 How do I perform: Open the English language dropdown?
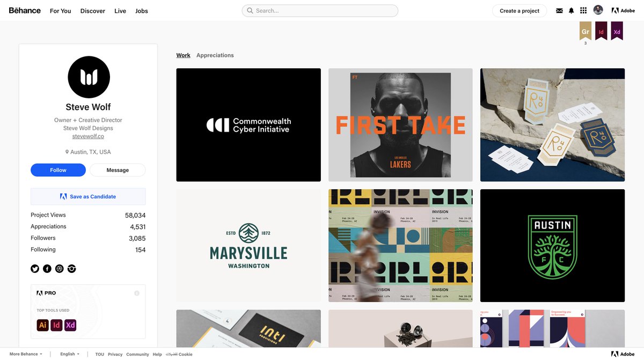(70, 354)
